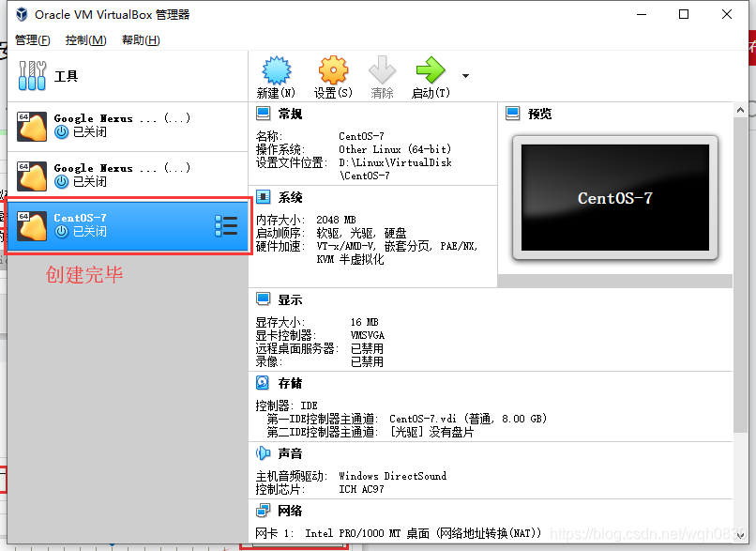
Task: Open the 控制(M) menu
Action: (x=85, y=40)
